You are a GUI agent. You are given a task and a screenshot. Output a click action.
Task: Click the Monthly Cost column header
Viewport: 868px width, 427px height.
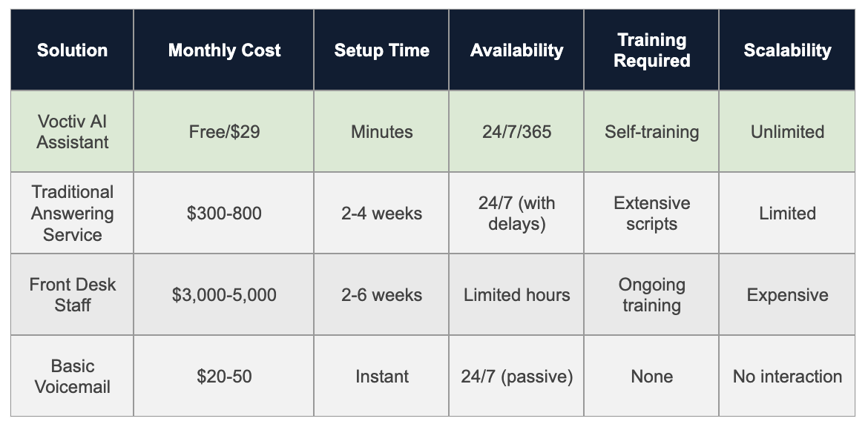224,50
